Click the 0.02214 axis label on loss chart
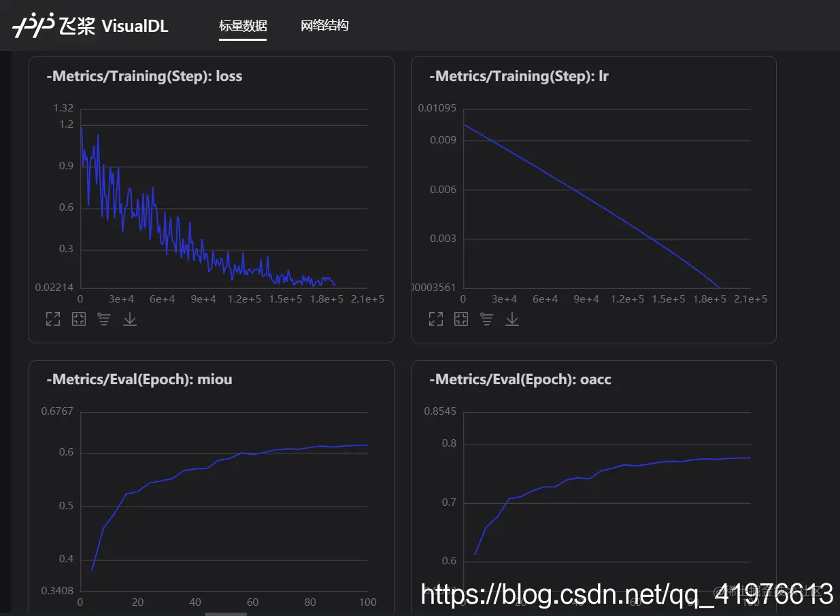Image resolution: width=840 pixels, height=616 pixels. point(54,287)
